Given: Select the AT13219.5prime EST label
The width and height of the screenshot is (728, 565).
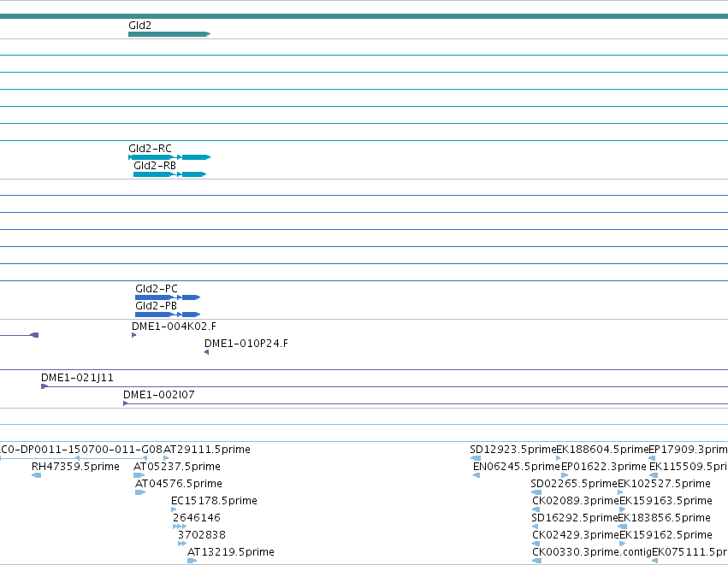Looking at the screenshot, I should [231, 552].
